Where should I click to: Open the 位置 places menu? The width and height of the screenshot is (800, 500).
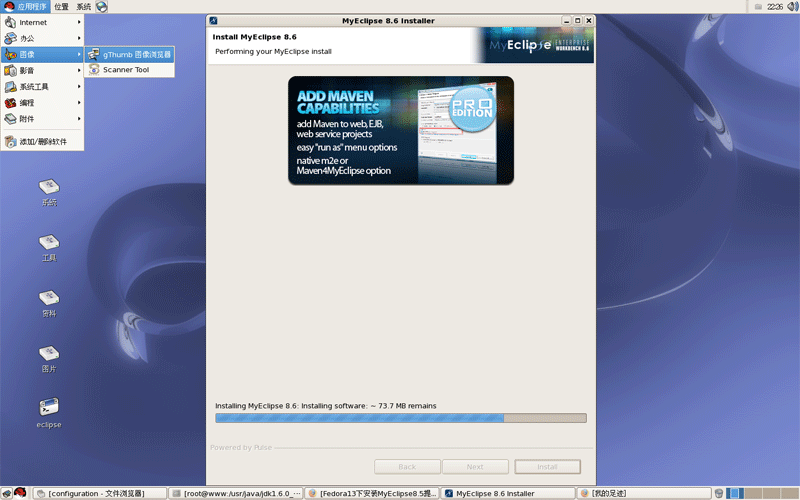pyautogui.click(x=61, y=7)
